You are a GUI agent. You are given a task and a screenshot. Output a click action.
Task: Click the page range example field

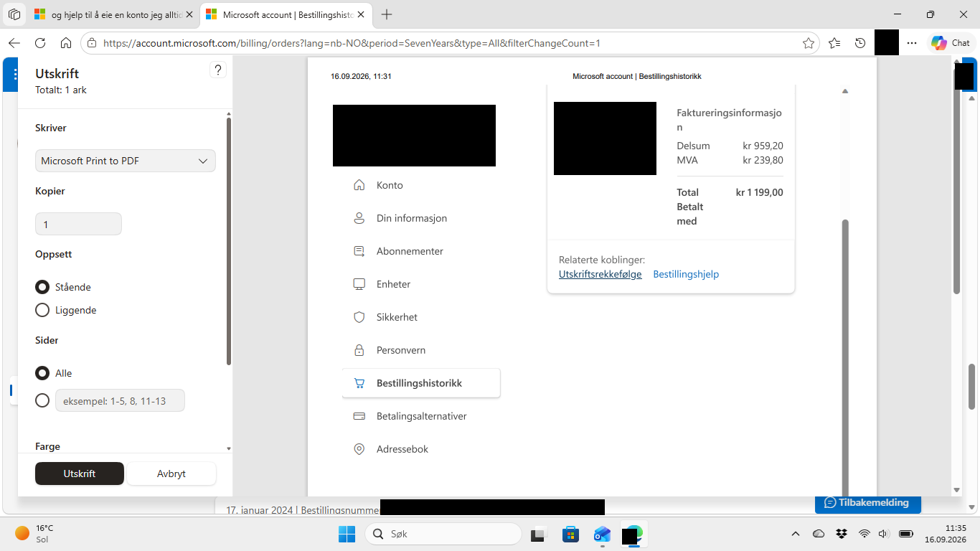(x=120, y=400)
